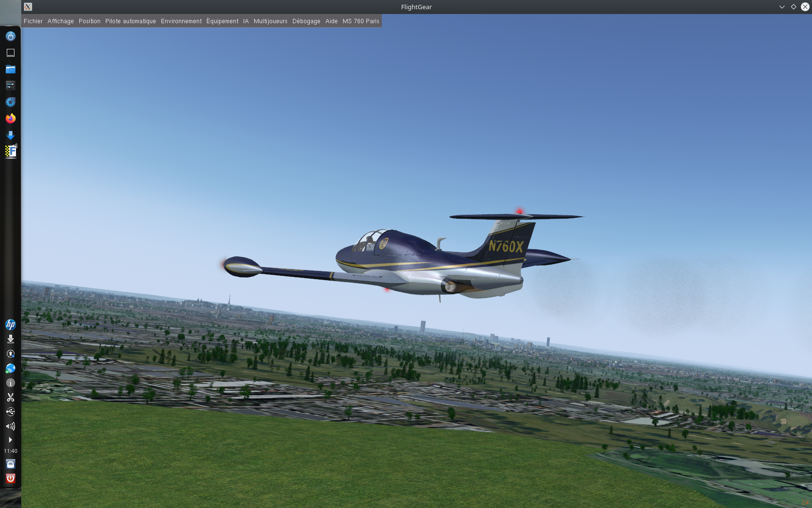Open the MS 760 Paris aircraft menu
The width and height of the screenshot is (812, 508).
coord(361,21)
